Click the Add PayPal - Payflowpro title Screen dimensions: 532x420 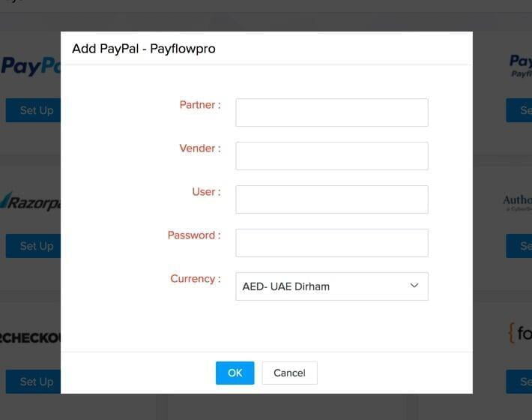point(144,49)
